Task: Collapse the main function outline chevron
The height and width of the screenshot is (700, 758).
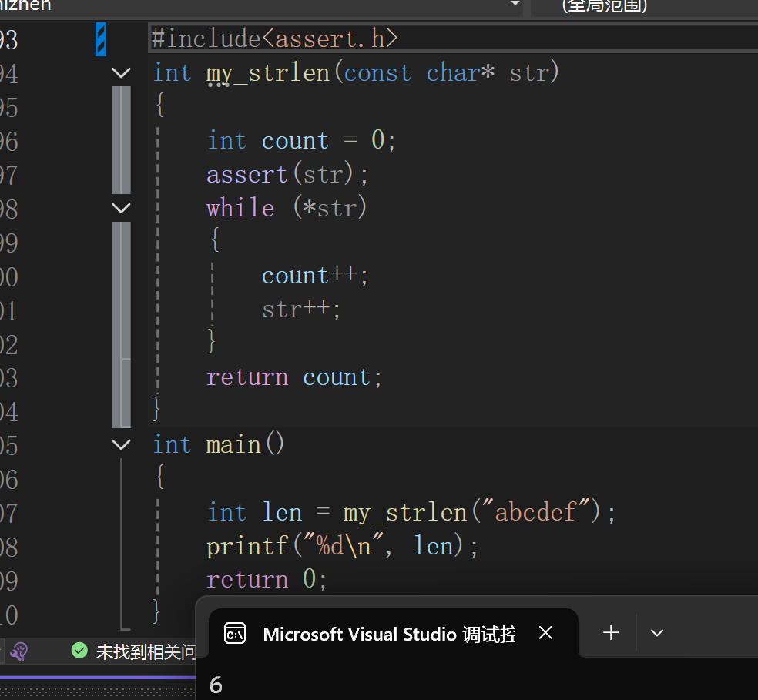Action: tap(121, 444)
